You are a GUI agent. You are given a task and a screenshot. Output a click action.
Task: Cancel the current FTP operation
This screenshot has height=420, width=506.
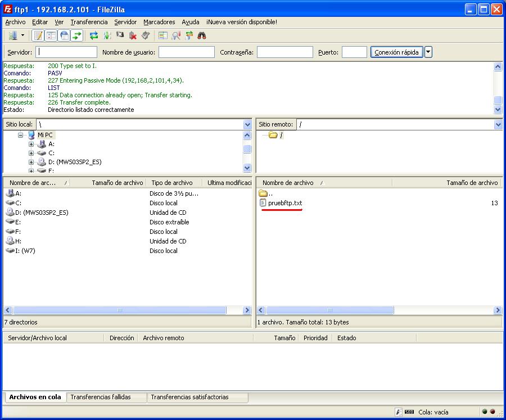pyautogui.click(x=119, y=35)
